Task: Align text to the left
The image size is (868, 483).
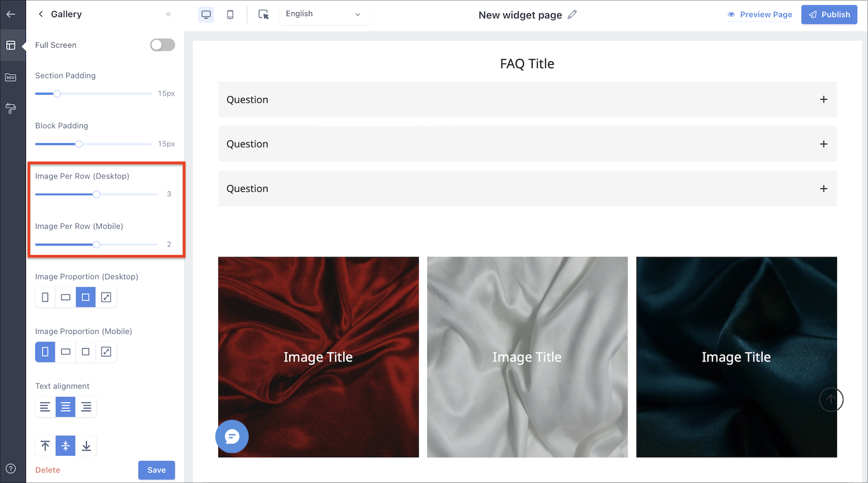Action: click(x=45, y=407)
